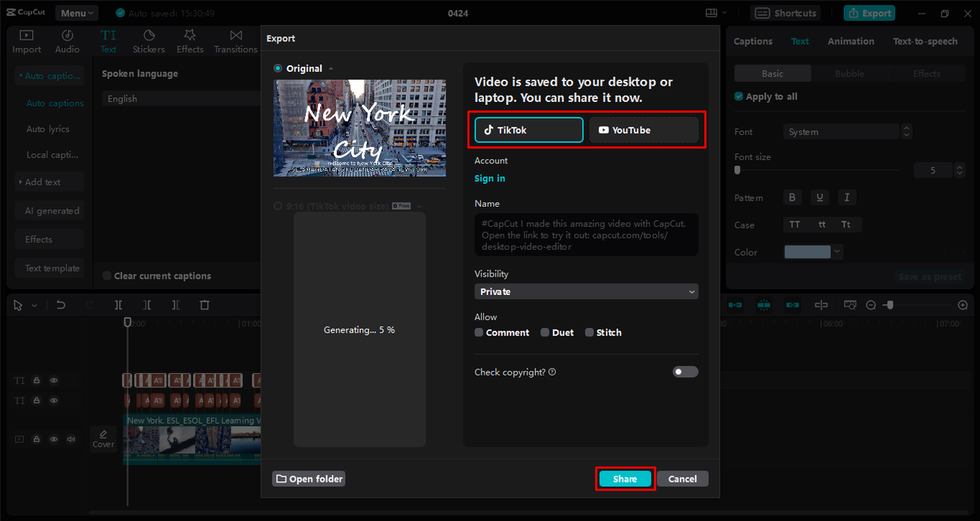Switch to the Captions tab
Image resolution: width=980 pixels, height=521 pixels.
click(x=753, y=41)
